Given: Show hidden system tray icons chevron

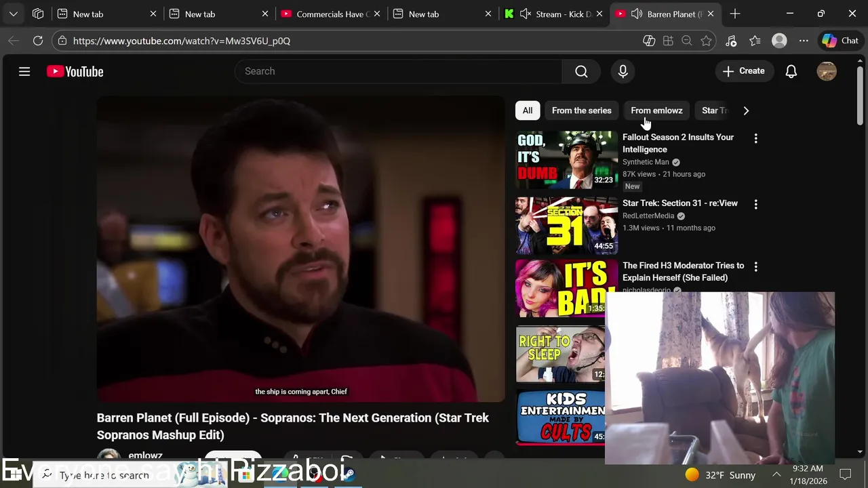Looking at the screenshot, I should (x=776, y=475).
